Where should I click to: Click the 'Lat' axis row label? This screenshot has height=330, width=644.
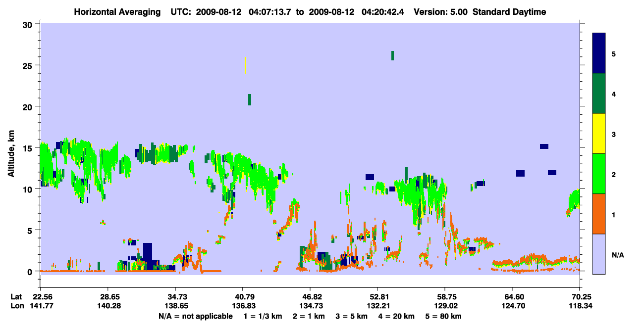(x=16, y=297)
